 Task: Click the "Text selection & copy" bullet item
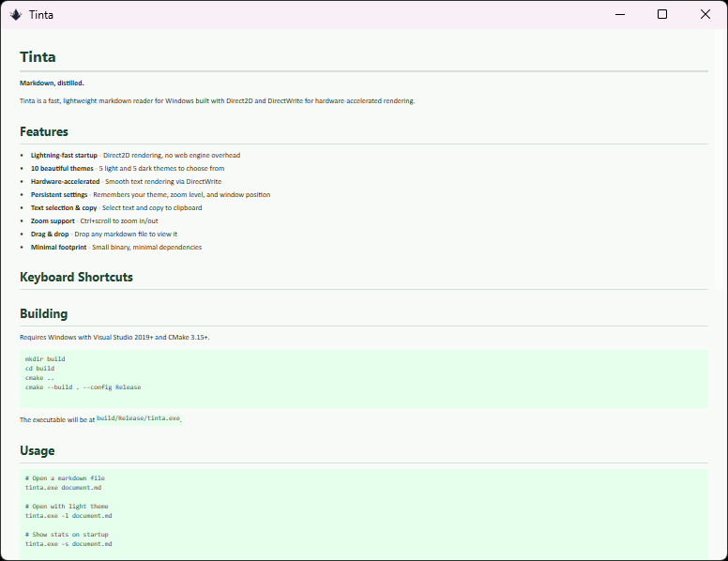(64, 207)
